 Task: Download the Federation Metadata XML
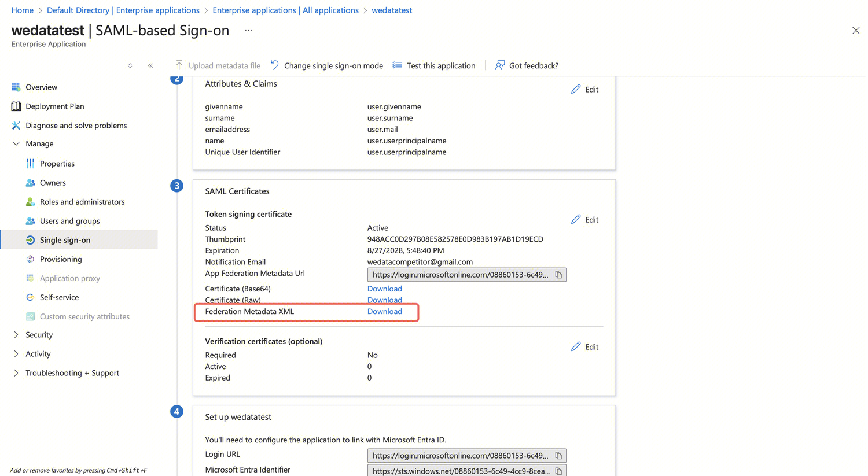tap(384, 311)
